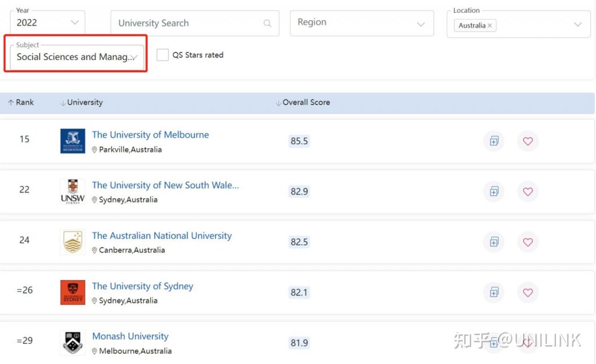
Task: Open The University of Melbourne link
Action: tap(151, 135)
